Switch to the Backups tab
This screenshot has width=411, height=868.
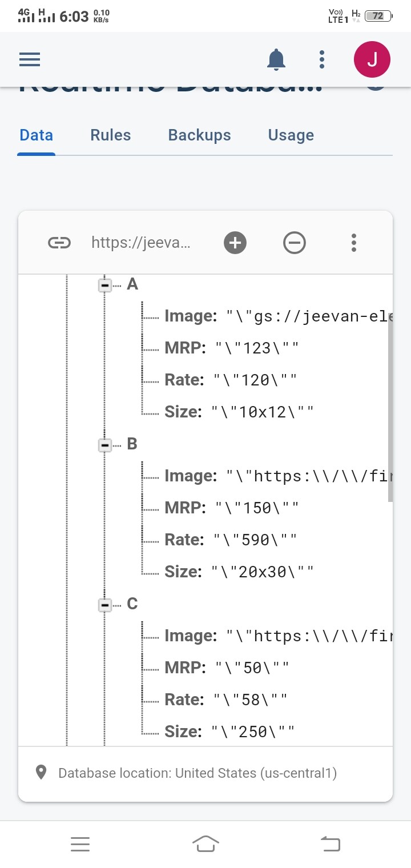(200, 135)
